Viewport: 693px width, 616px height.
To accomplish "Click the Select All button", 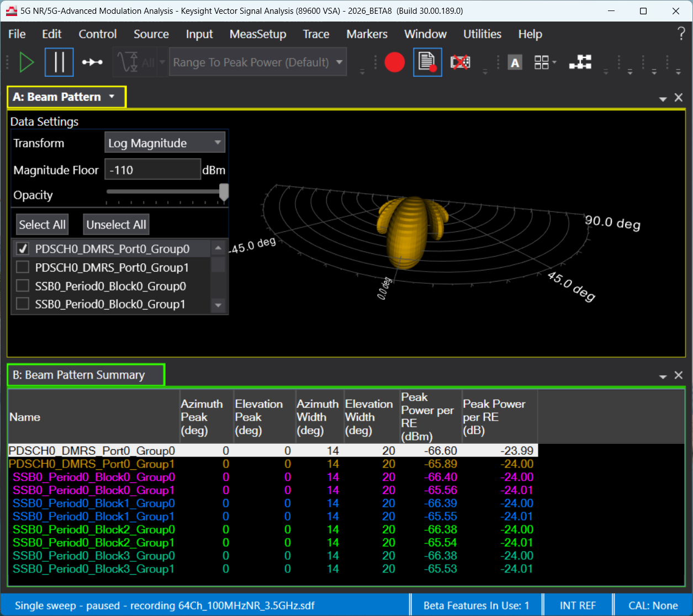I will pos(42,225).
